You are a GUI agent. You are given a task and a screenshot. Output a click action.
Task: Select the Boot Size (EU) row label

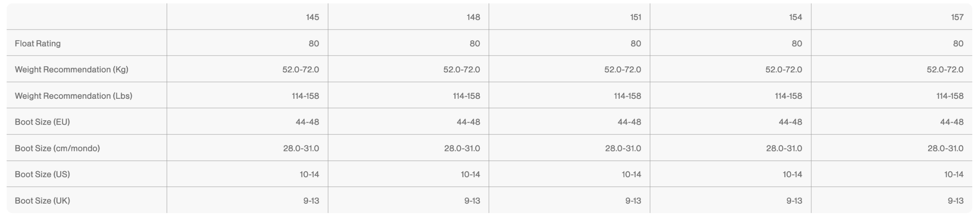[42, 122]
